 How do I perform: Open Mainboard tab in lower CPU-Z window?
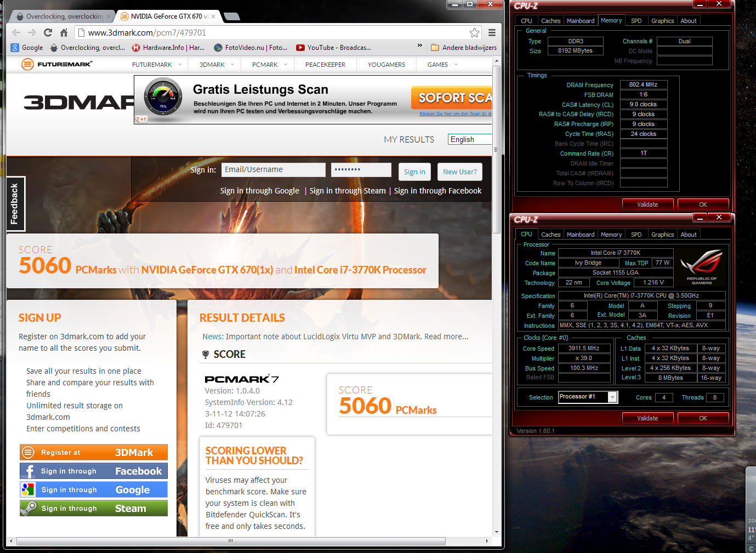pos(581,235)
